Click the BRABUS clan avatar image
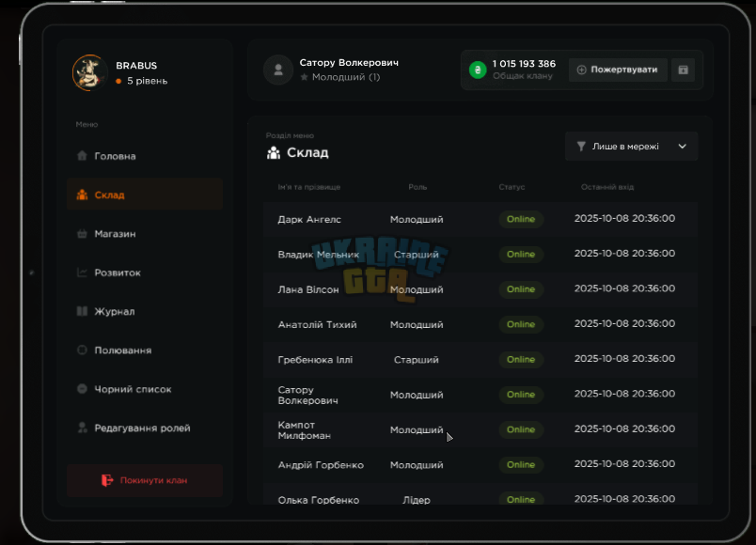Viewport: 756px width, 545px height. (x=89, y=72)
